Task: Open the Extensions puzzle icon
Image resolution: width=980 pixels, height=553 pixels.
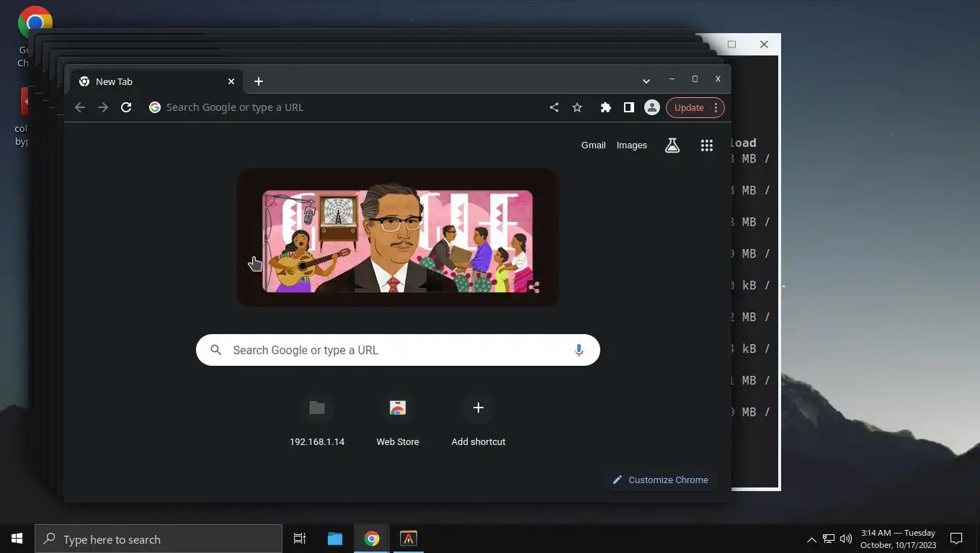Action: [x=606, y=107]
